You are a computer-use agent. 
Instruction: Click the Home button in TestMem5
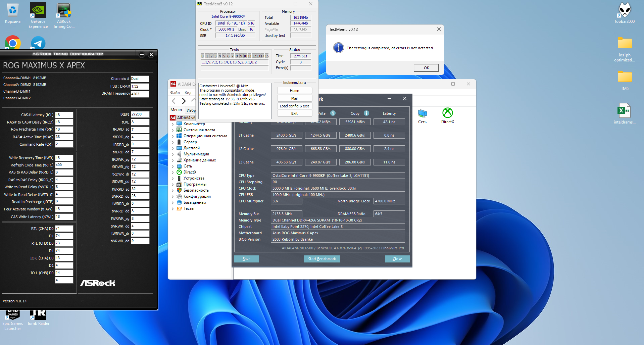point(294,91)
